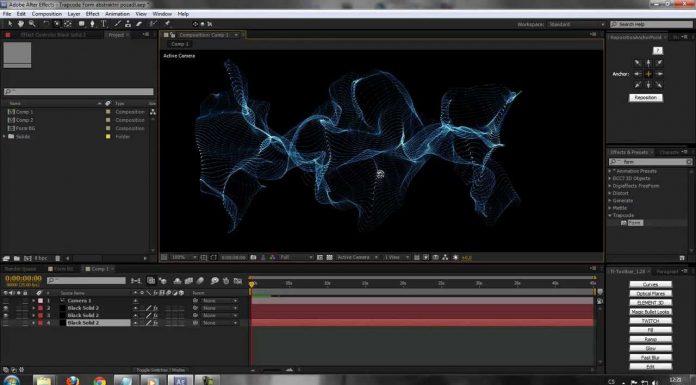Expand layer 3 Black Solid 2 properties
Image resolution: width=696 pixels, height=385 pixels.
click(34, 316)
